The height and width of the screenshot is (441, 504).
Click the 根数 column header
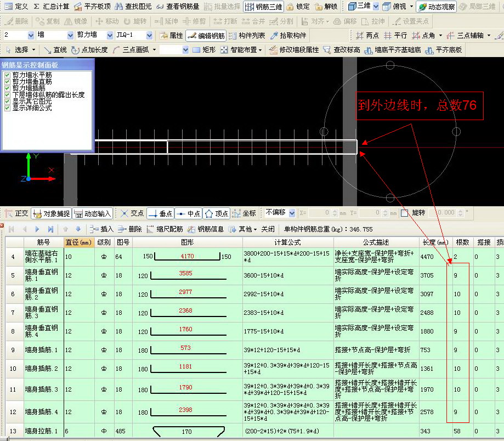click(462, 242)
